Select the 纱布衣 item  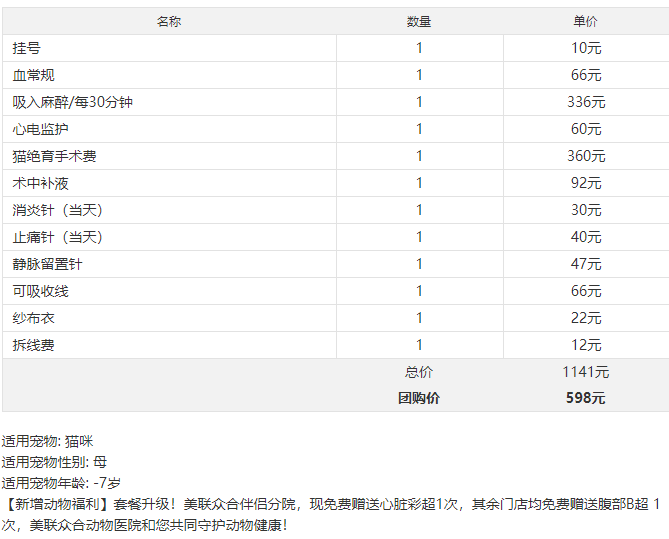tap(34, 318)
